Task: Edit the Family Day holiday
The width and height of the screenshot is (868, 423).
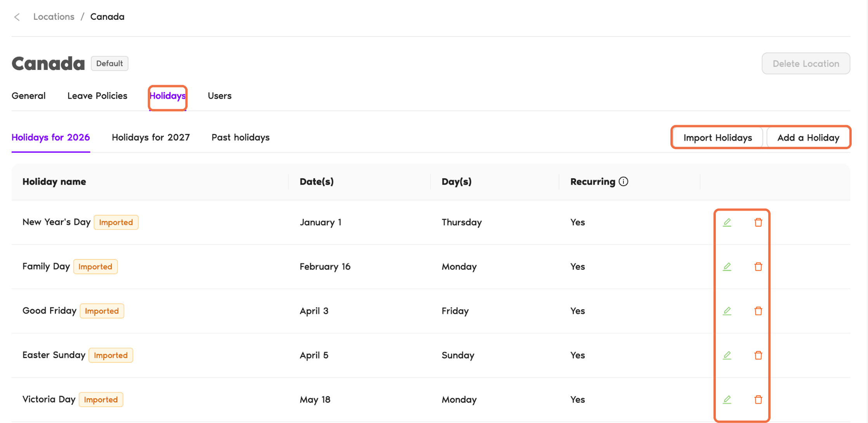Action: pyautogui.click(x=727, y=266)
